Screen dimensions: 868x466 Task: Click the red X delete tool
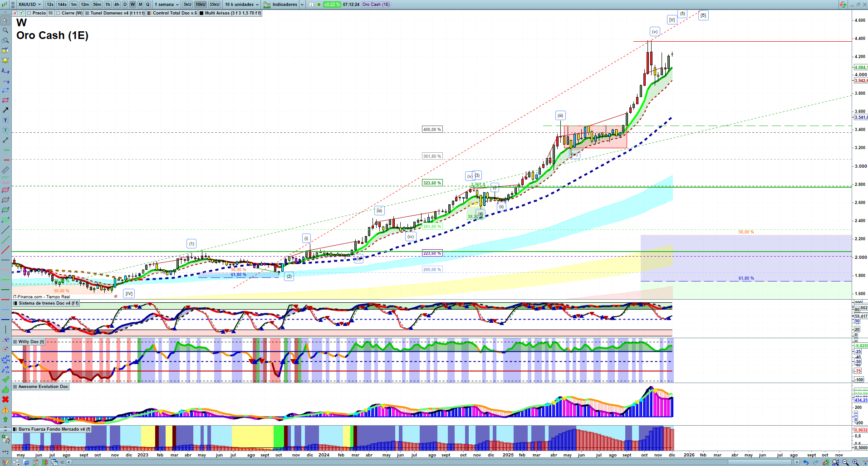tap(5, 399)
